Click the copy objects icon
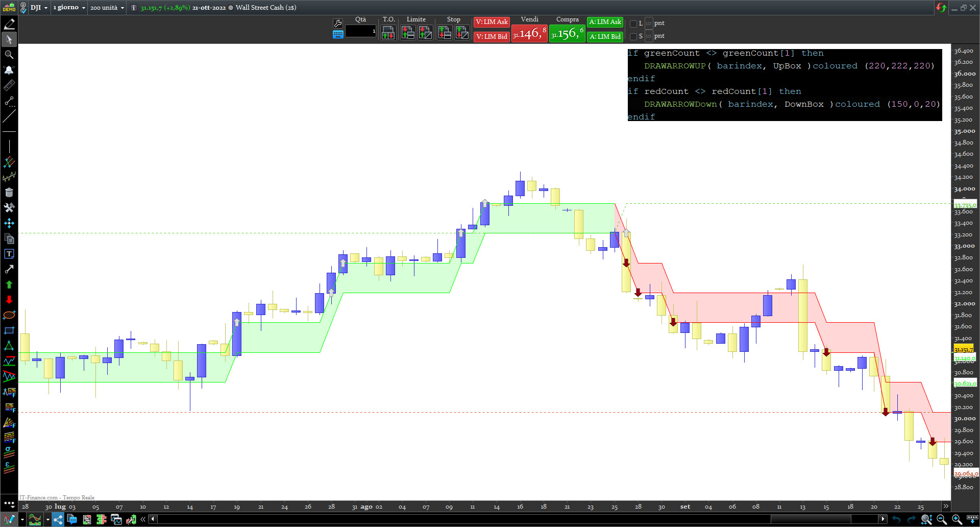This screenshot has height=527, width=980. click(9, 238)
